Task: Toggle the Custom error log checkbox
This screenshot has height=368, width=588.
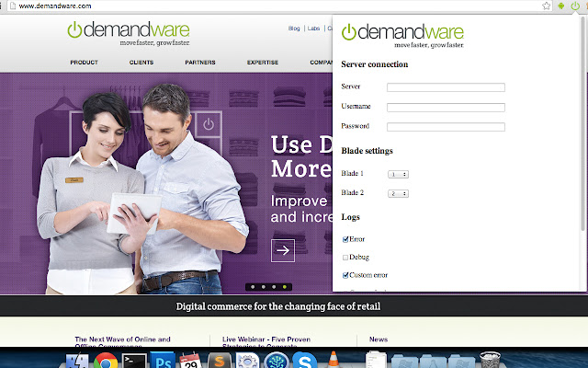Action: tap(345, 275)
